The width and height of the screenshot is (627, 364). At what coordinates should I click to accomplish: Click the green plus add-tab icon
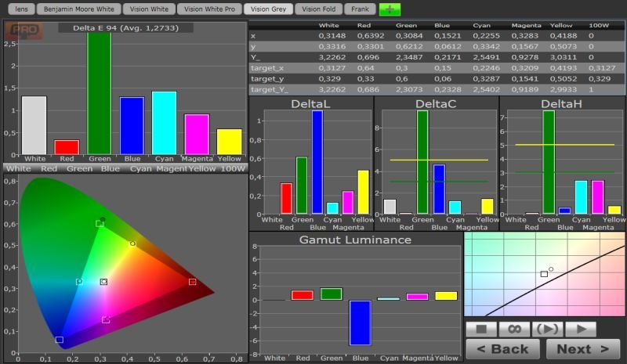(x=390, y=9)
